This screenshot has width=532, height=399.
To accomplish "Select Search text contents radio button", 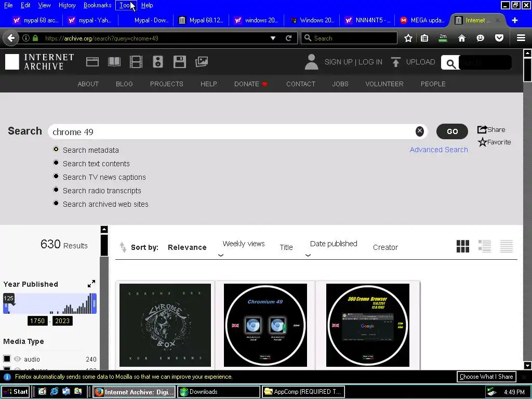I will coord(56,163).
